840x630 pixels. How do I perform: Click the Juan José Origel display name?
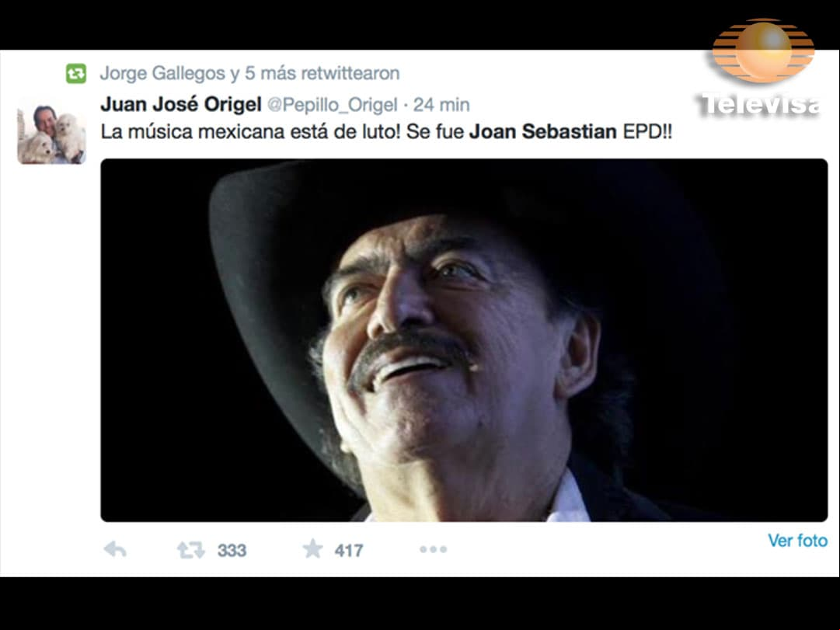[181, 104]
